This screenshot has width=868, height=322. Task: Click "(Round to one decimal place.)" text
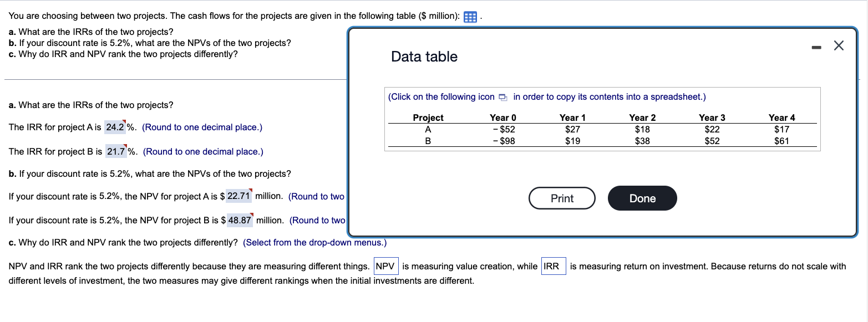pyautogui.click(x=202, y=127)
